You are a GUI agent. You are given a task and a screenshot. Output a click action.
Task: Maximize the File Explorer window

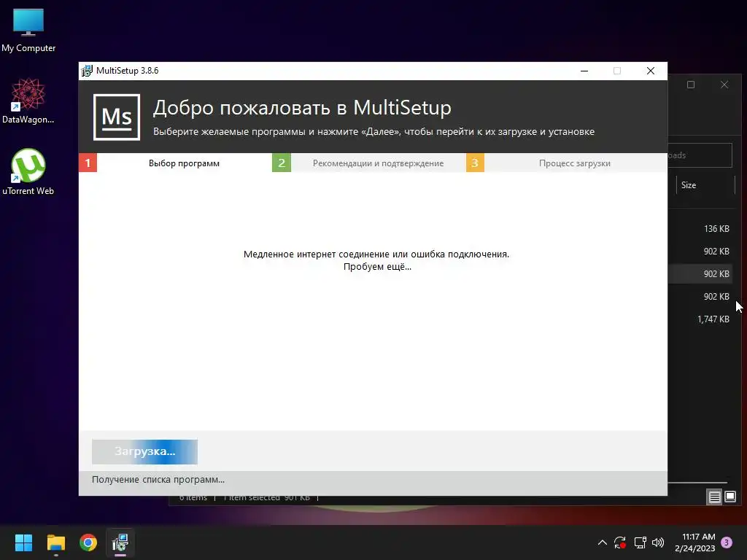pos(691,85)
